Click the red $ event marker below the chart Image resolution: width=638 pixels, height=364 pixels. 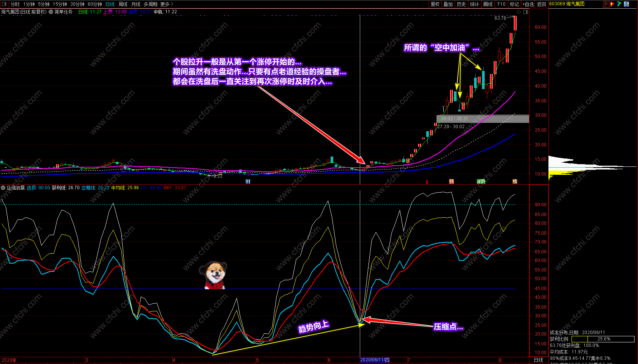(x=427, y=182)
